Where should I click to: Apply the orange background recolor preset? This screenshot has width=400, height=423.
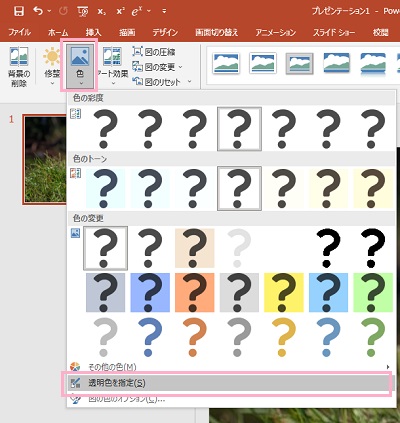tap(195, 292)
